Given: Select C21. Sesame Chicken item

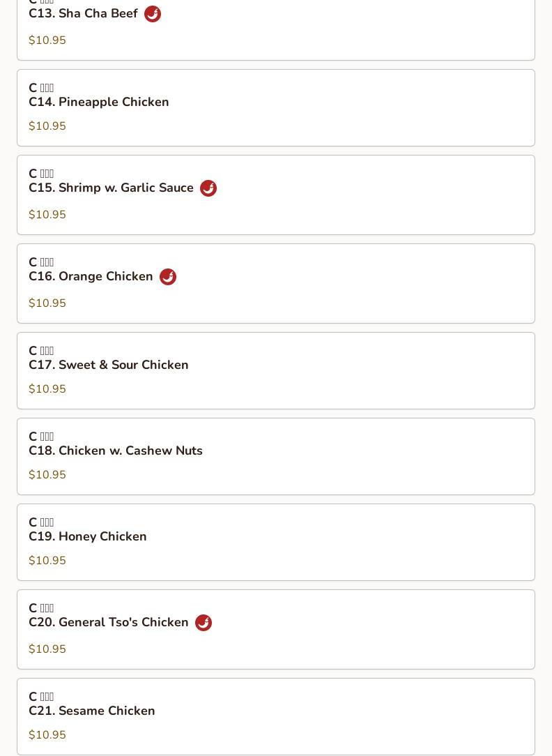Looking at the screenshot, I should point(91,711).
